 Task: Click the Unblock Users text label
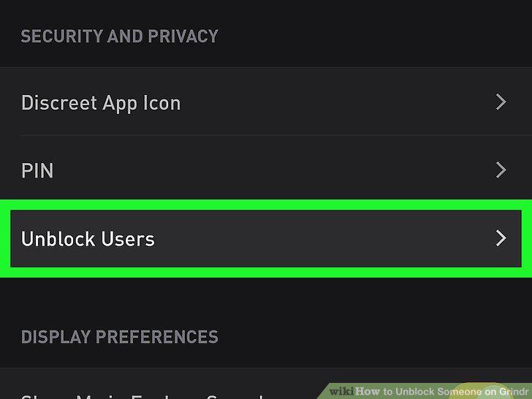pos(88,239)
